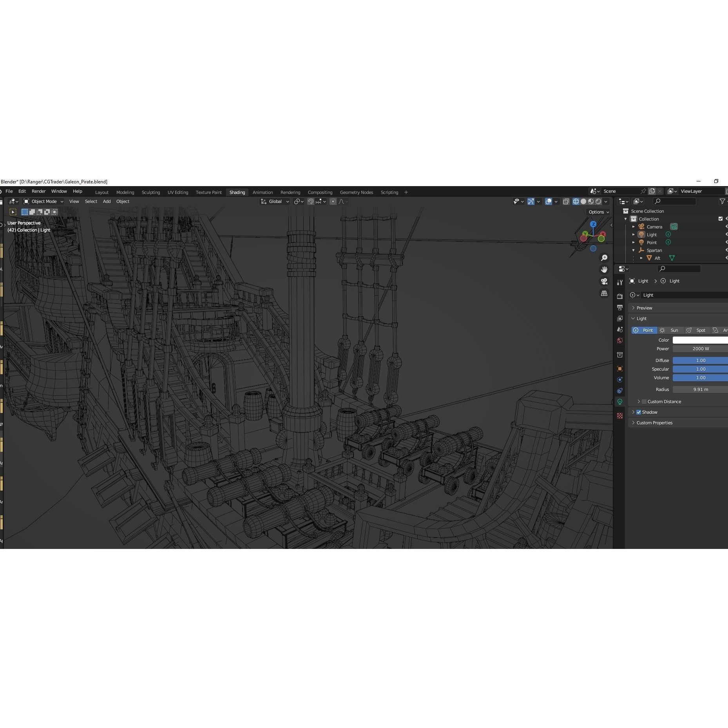Screen dimensions: 728x728
Task: Open the Render Properties tab
Action: (x=620, y=295)
